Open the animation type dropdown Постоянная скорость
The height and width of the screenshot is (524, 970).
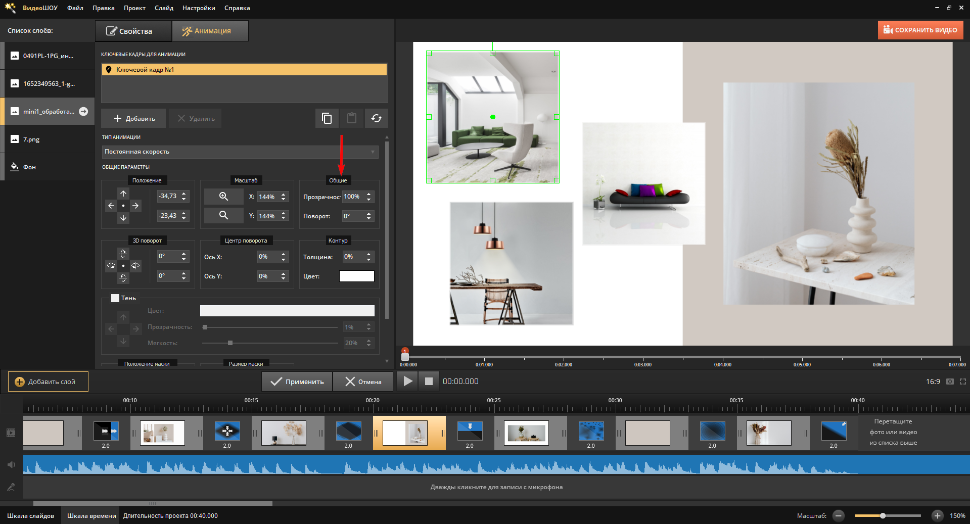point(240,152)
